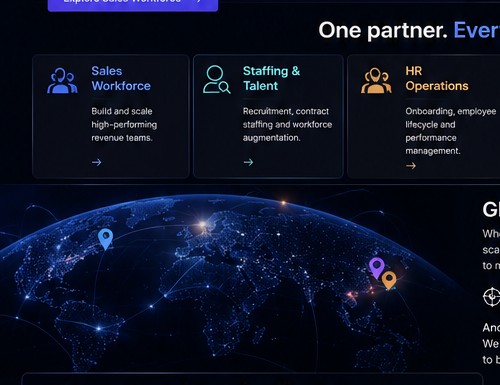Click the Explore Sales Workforce button
Viewport: 500px width, 385px height.
pos(133,5)
